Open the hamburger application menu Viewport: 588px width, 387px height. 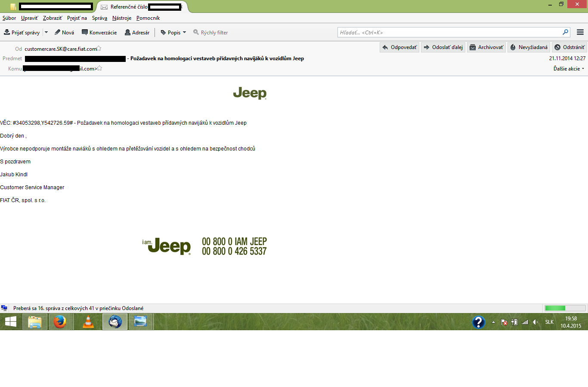(580, 32)
